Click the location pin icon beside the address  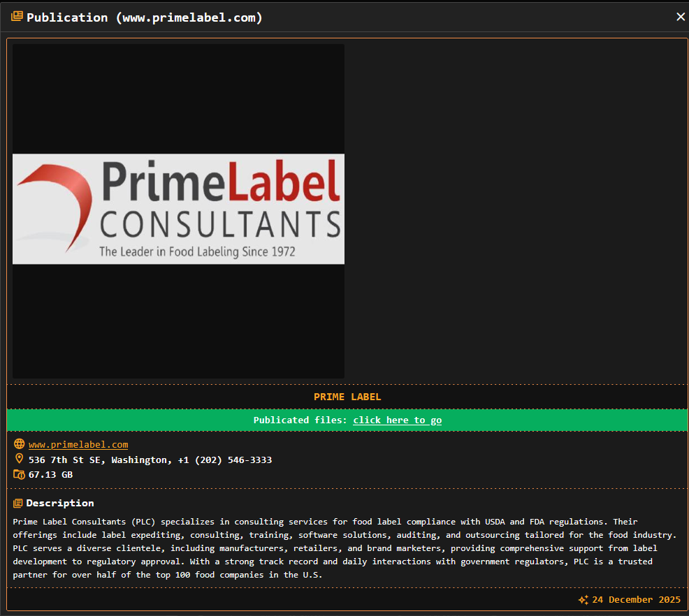[x=19, y=459]
